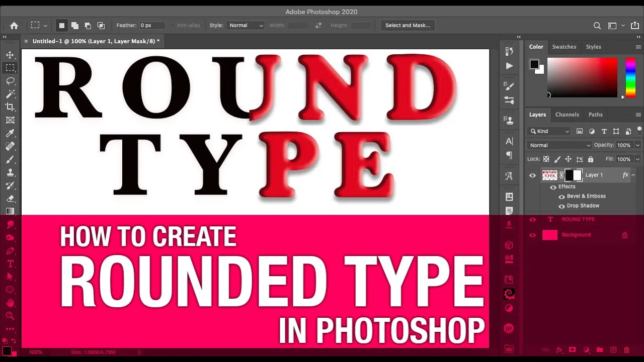The height and width of the screenshot is (362, 644).
Task: Select the Magic Wand tool
Action: tap(10, 94)
